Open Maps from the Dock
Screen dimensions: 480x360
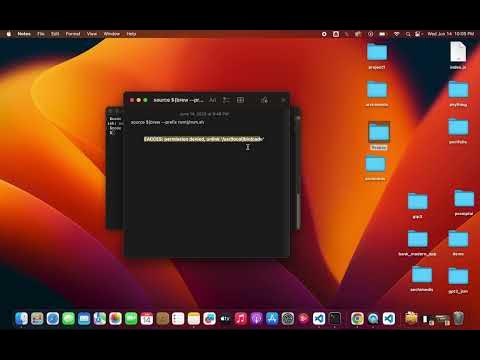100,319
